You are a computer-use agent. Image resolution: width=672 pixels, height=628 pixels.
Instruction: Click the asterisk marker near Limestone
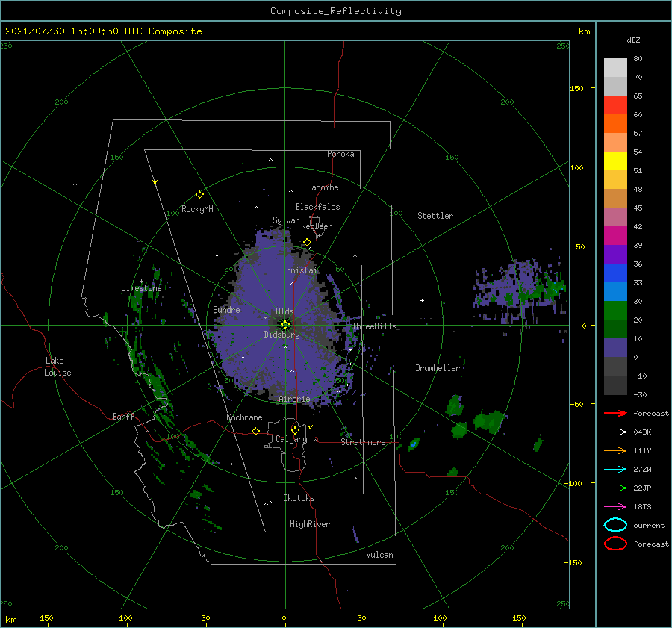(141, 282)
